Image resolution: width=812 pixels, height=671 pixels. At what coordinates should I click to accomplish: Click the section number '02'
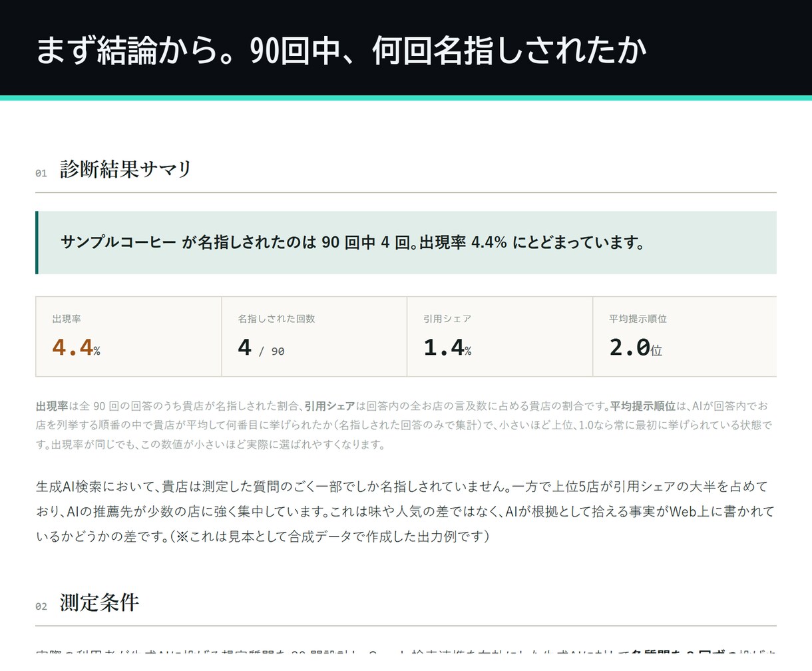pyautogui.click(x=41, y=606)
